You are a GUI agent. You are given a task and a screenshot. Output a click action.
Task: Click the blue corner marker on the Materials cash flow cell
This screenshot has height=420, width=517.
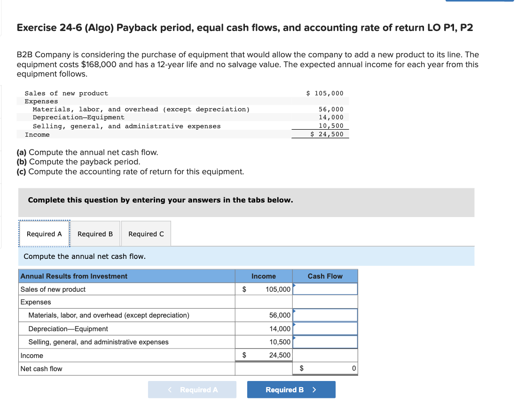point(294,311)
